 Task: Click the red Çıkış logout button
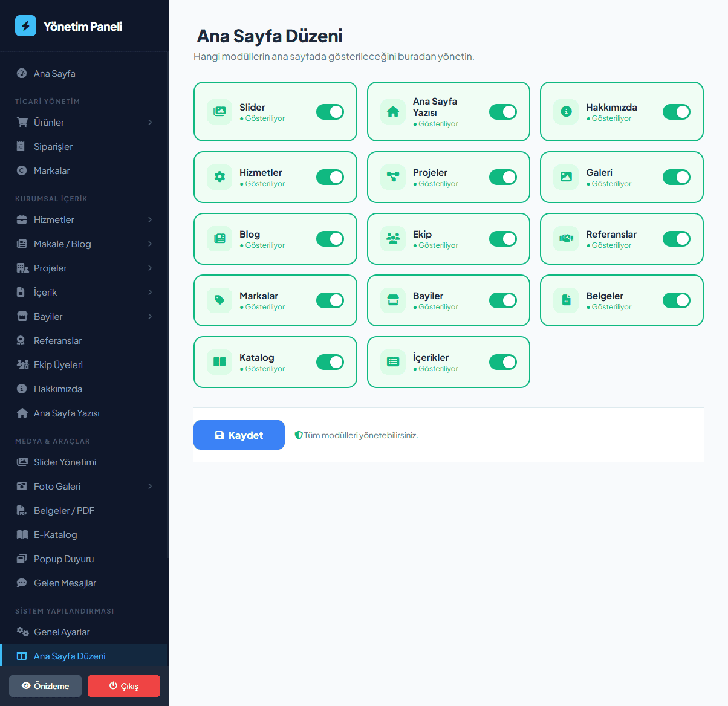click(x=124, y=686)
